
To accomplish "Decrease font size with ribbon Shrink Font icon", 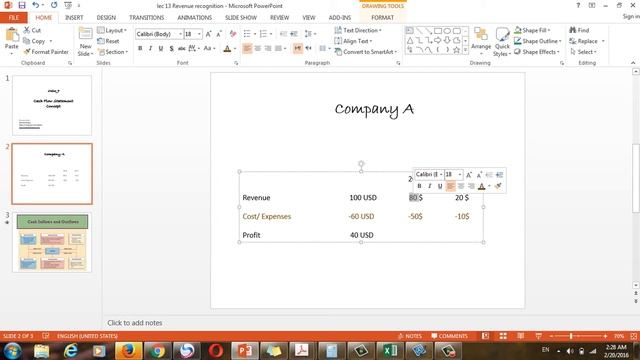I will tap(219, 34).
